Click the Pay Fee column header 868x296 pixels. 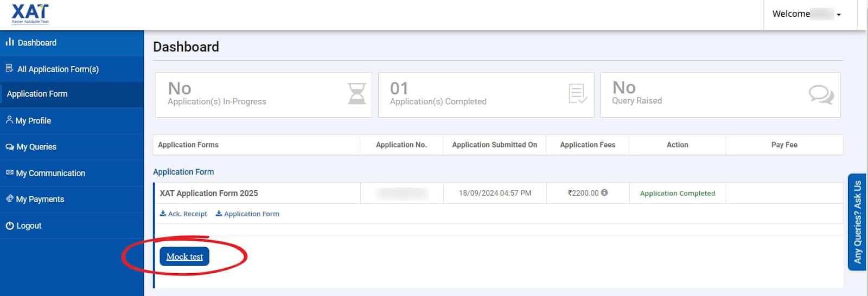point(784,145)
